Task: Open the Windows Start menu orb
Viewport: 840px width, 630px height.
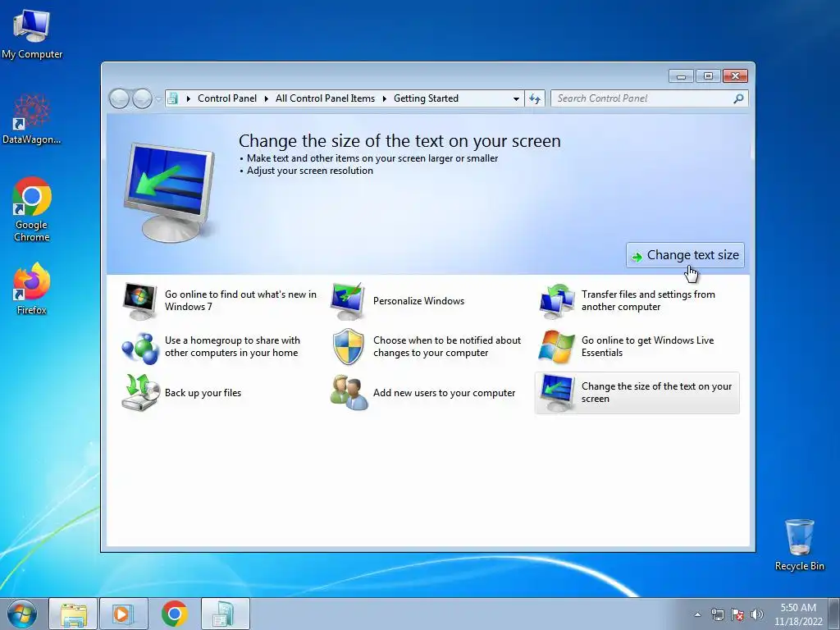Action: pos(22,614)
